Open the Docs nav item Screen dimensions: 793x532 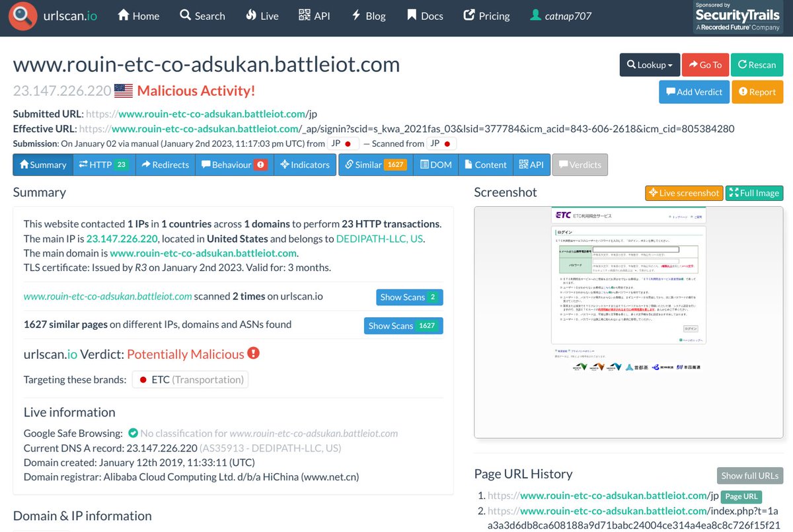pos(425,16)
